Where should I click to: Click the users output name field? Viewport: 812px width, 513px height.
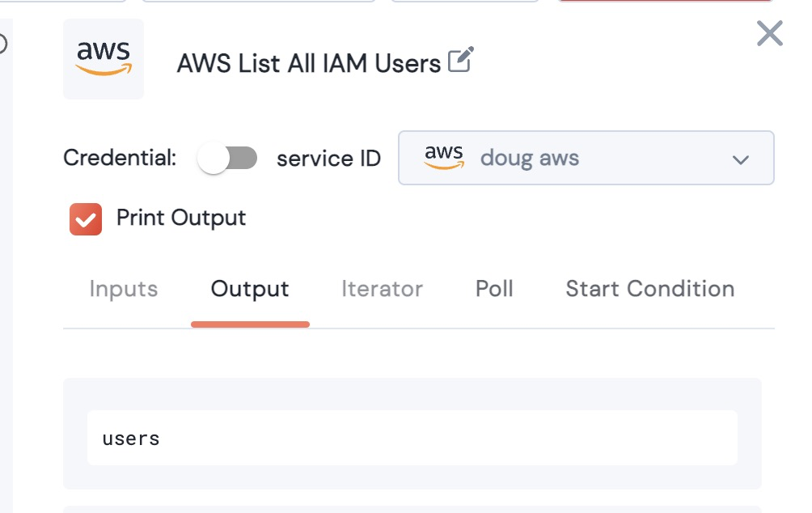[x=412, y=438]
